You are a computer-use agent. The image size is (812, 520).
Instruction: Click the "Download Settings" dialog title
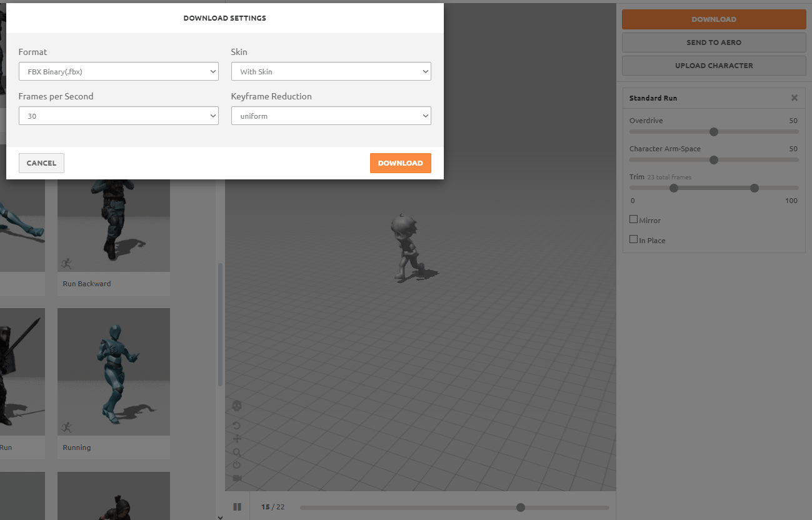click(225, 18)
